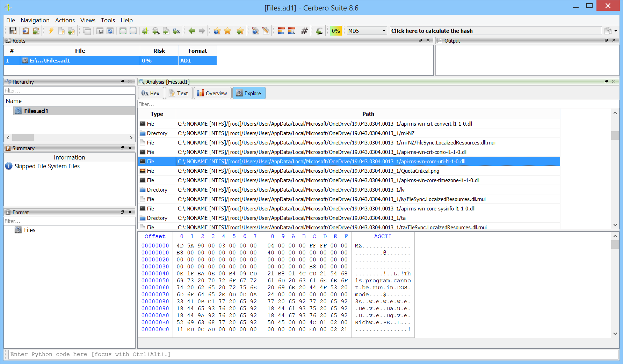Screen dimensions: 623x364
Task: Open the Navigation menu
Action: coord(35,20)
